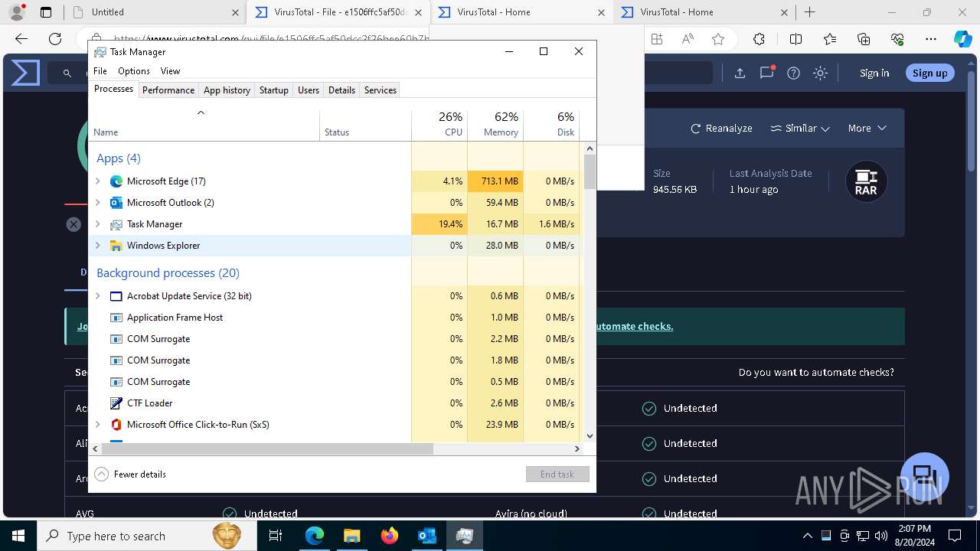Image resolution: width=980 pixels, height=551 pixels.
Task: Toggle VirusTotal light theme sun icon
Action: (x=821, y=73)
